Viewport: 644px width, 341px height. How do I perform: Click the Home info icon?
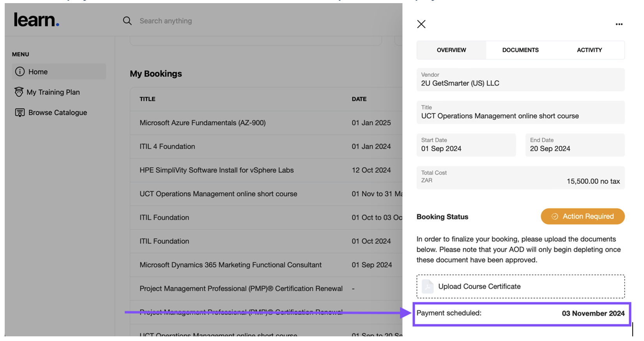(20, 72)
